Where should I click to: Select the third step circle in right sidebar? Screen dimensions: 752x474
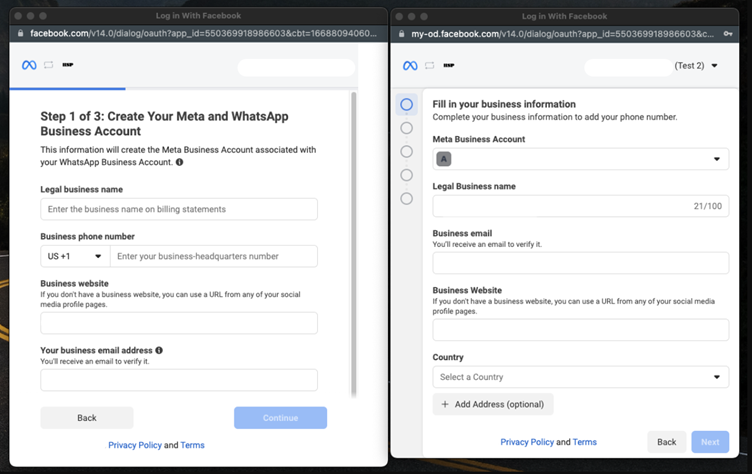point(406,152)
